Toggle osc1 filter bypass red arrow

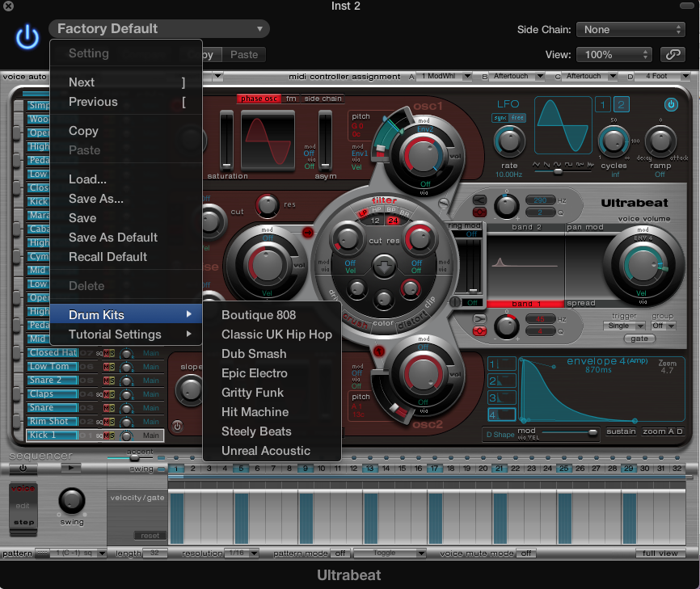tap(308, 232)
